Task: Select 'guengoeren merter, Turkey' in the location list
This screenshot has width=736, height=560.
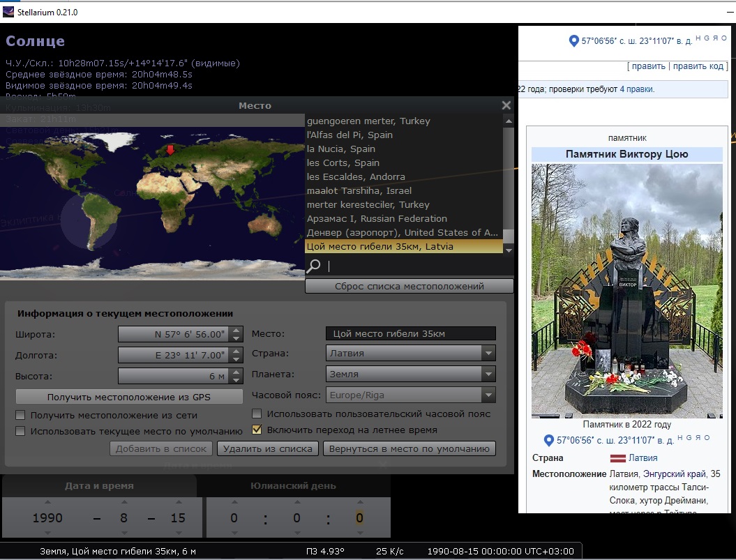Action: [x=404, y=121]
